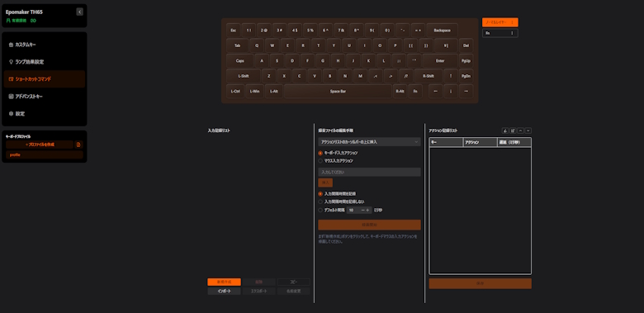Click the L-Shift key on virtual keyboard
644x313 pixels.
click(244, 76)
